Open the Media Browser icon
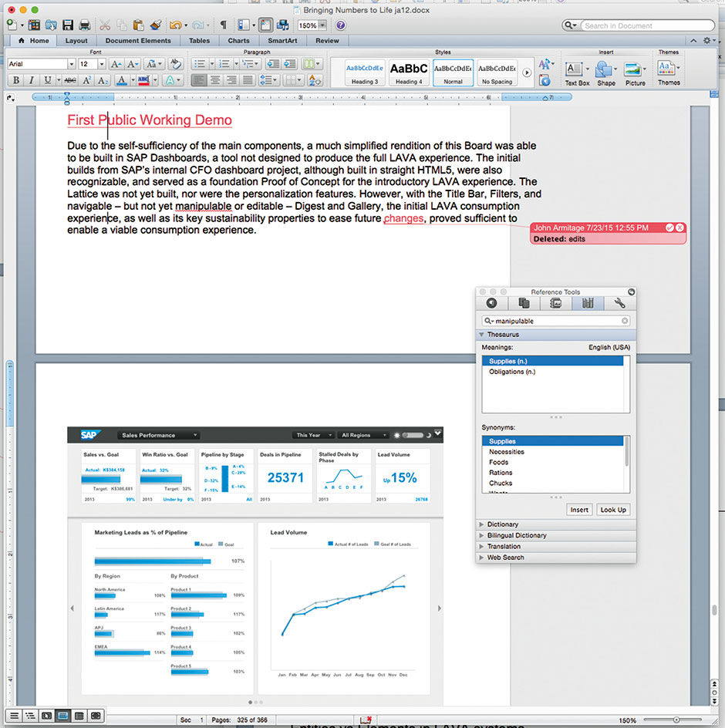Image resolution: width=725 pixels, height=728 pixels. pos(282,25)
